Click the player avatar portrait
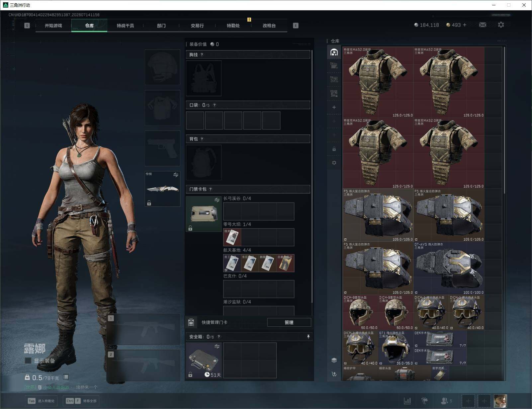Image resolution: width=532 pixels, height=409 pixels. pyautogui.click(x=500, y=401)
